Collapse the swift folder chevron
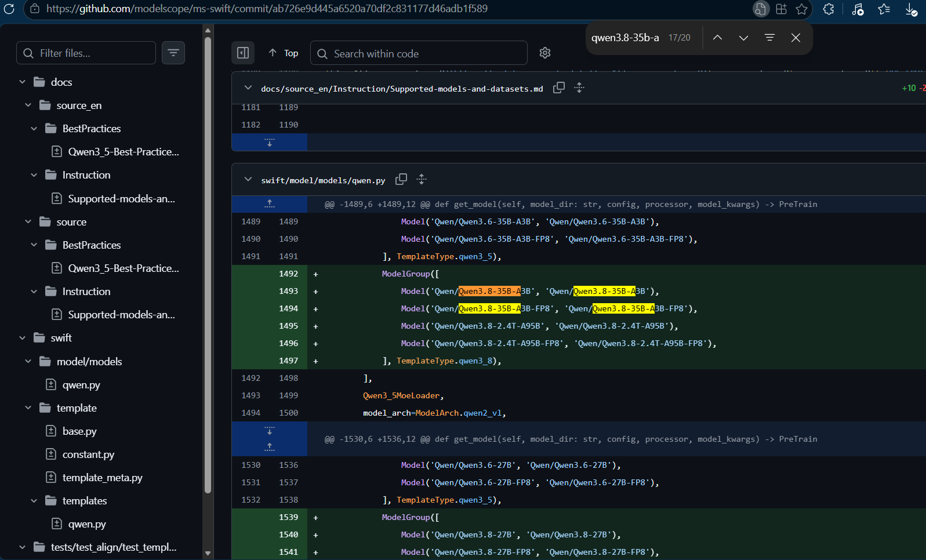The image size is (926, 560). pyautogui.click(x=22, y=337)
